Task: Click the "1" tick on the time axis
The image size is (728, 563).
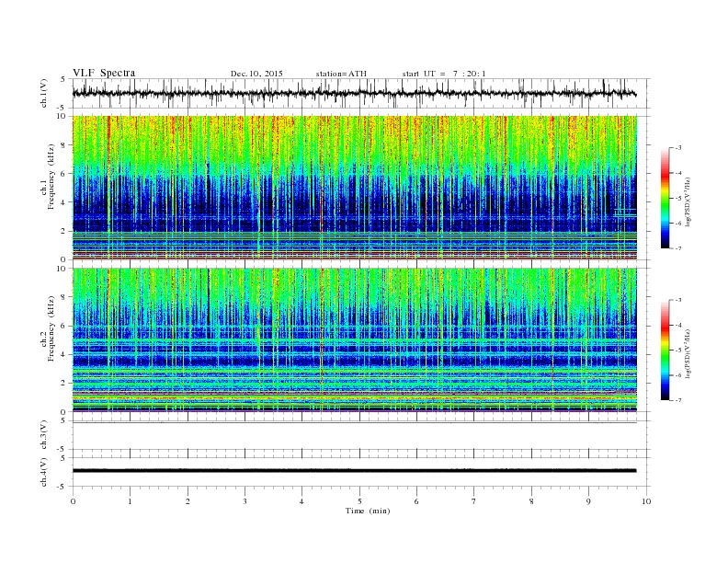Action: tap(130, 501)
